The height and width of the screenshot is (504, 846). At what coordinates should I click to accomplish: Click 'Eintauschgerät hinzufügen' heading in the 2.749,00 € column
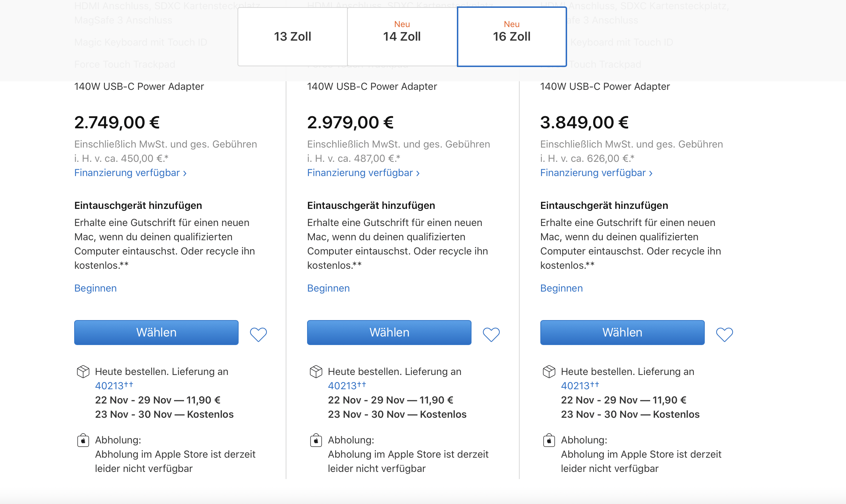(x=138, y=206)
